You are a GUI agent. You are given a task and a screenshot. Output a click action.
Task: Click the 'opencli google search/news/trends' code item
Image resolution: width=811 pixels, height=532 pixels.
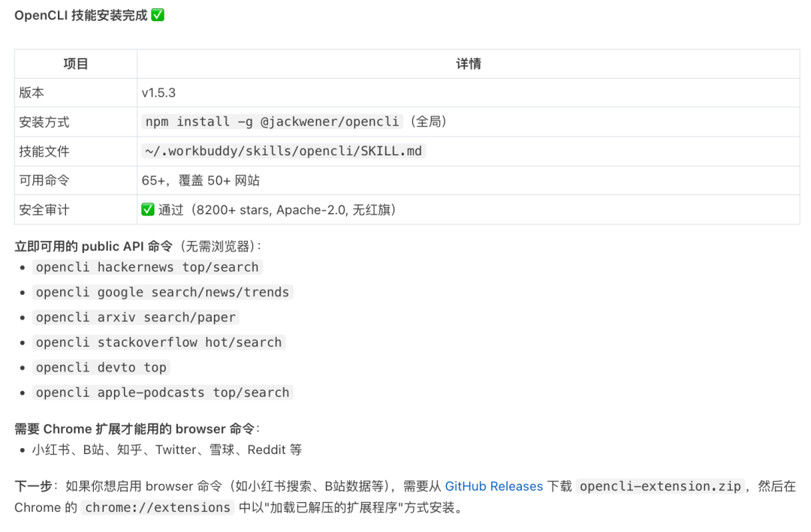(x=162, y=292)
